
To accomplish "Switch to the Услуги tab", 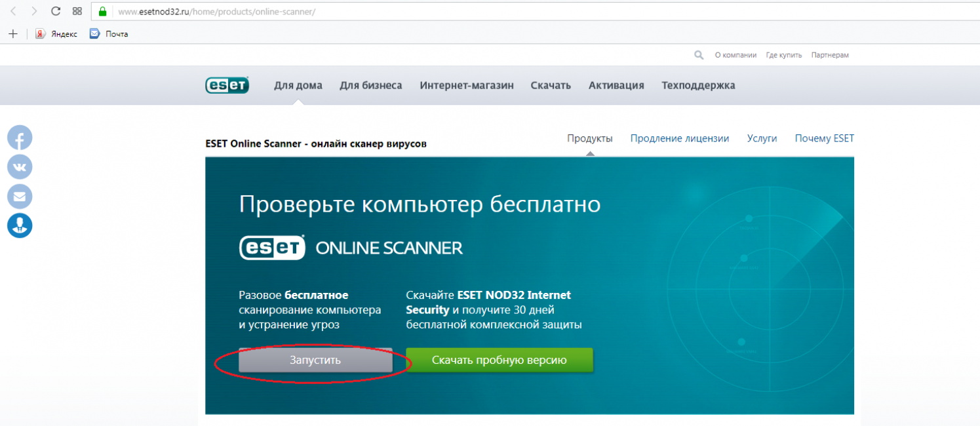I will click(x=762, y=138).
